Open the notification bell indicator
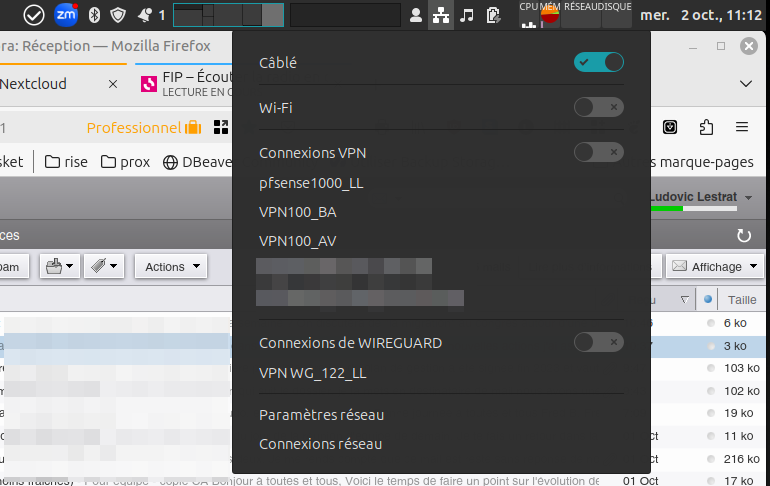The height and width of the screenshot is (486, 770). point(145,15)
